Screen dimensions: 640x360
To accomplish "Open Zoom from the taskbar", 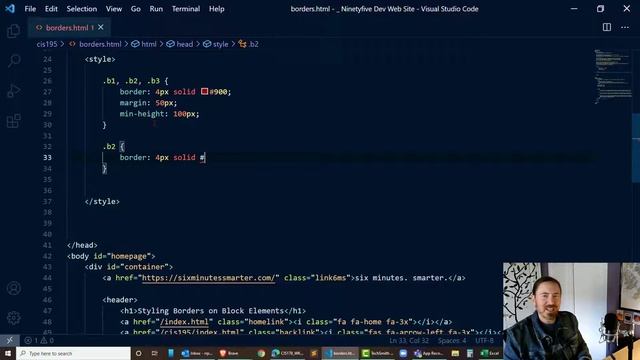I will pyautogui.click(x=403, y=353).
